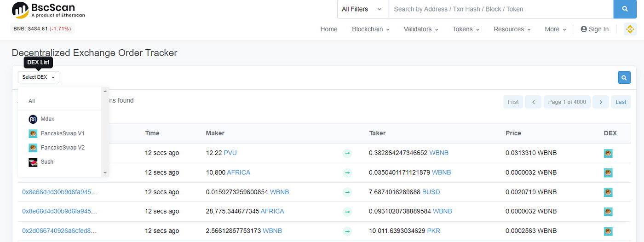Image resolution: width=644 pixels, height=242 pixels.
Task: Open WBNB taker link in PVU row
Action: (439, 153)
